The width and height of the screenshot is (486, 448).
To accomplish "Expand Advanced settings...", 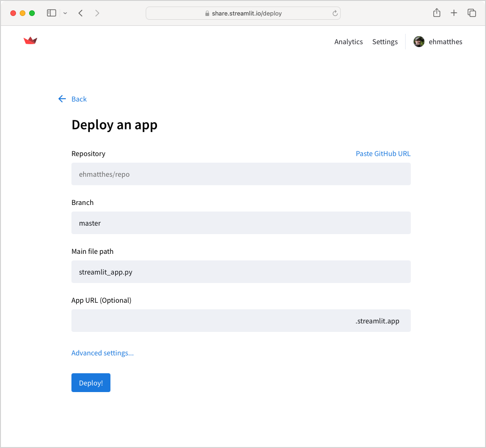I will click(102, 353).
